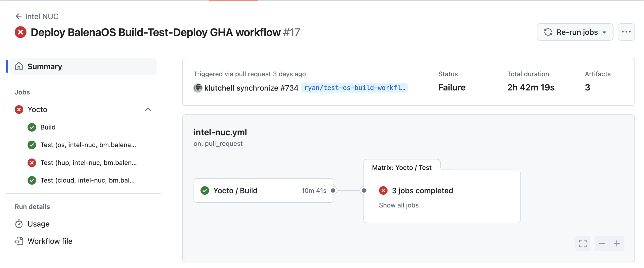The image size is (644, 268).
Task: Open the Test (os, intel-nuc) job
Action: click(x=88, y=145)
